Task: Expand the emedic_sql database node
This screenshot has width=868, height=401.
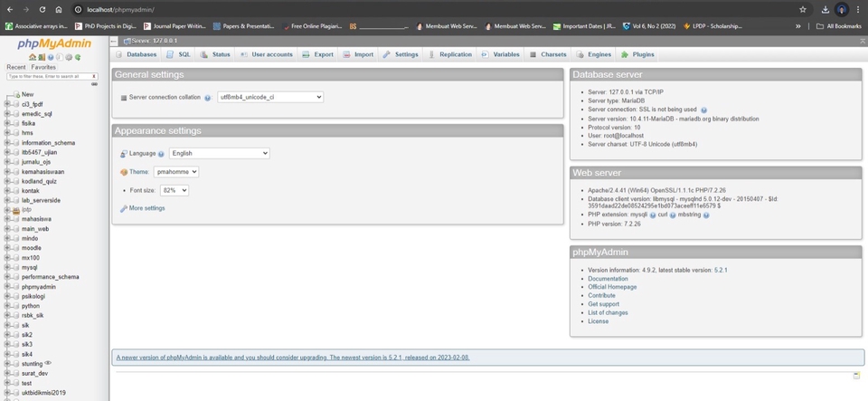Action: click(7, 113)
